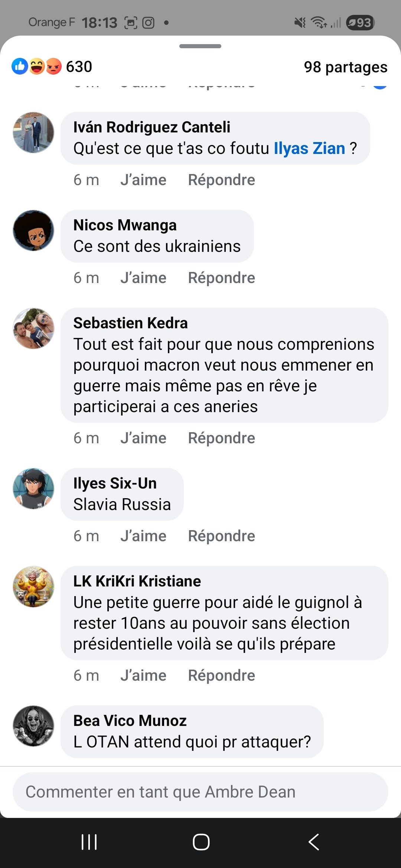401x868 pixels.
Task: Tap the Instagram notification icon in status bar
Action: 149,23
